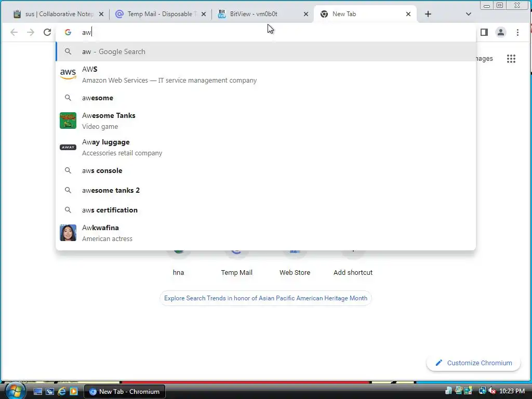Screen dimensions: 532x399
Task: Click the Customize Chromium button
Action: (473, 363)
